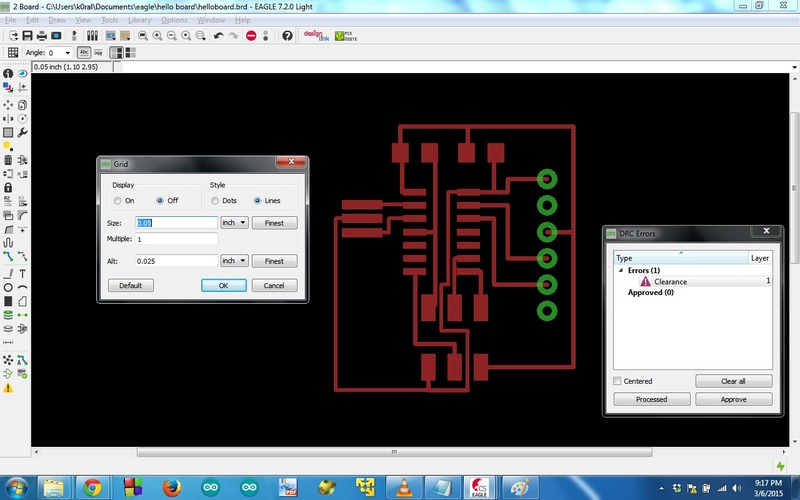
Task: Click the Multiple input field
Action: click(x=177, y=239)
